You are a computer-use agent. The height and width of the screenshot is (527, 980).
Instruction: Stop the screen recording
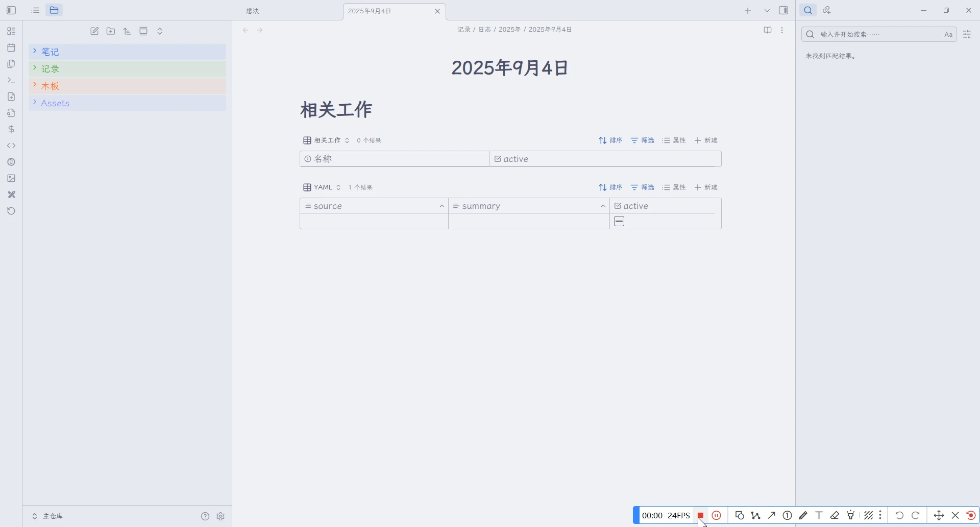click(x=701, y=515)
